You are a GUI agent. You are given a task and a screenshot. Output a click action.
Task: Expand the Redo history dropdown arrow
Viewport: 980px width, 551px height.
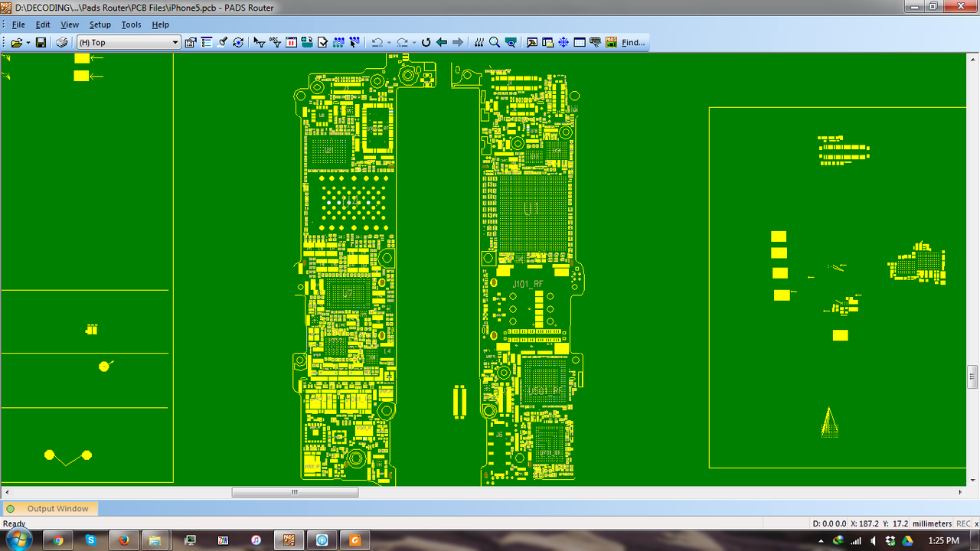pyautogui.click(x=414, y=43)
